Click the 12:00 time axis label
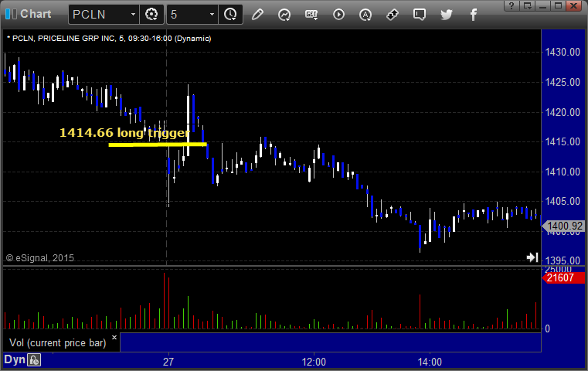This screenshot has width=588, height=371. coord(314,362)
